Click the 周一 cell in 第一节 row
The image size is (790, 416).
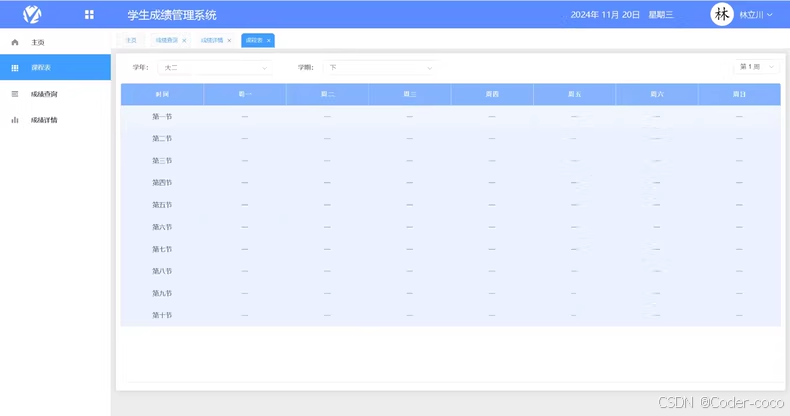pos(245,116)
